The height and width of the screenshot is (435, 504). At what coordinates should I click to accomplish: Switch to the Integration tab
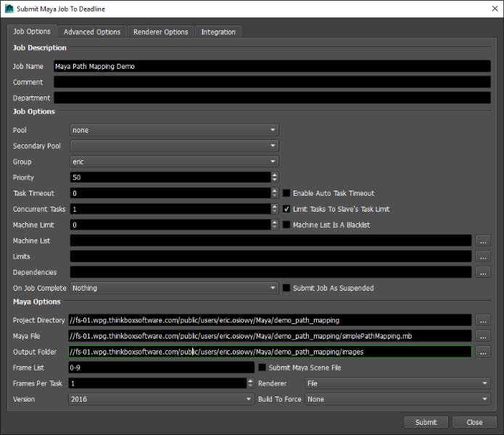(x=218, y=32)
